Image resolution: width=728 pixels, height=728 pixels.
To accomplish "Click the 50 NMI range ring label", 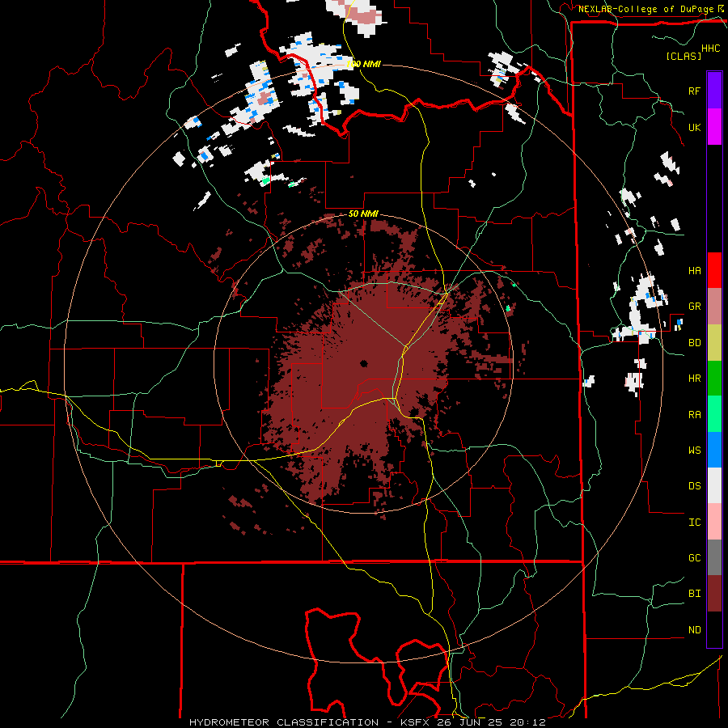I will [363, 214].
